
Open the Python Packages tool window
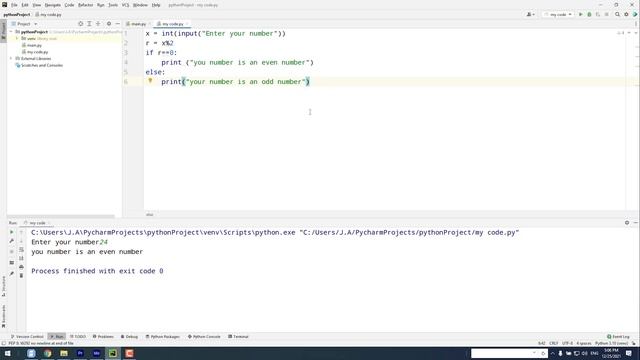pos(163,337)
